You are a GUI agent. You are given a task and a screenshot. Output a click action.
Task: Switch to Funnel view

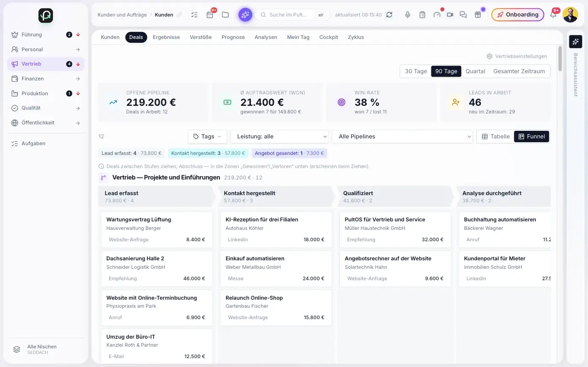tap(532, 136)
